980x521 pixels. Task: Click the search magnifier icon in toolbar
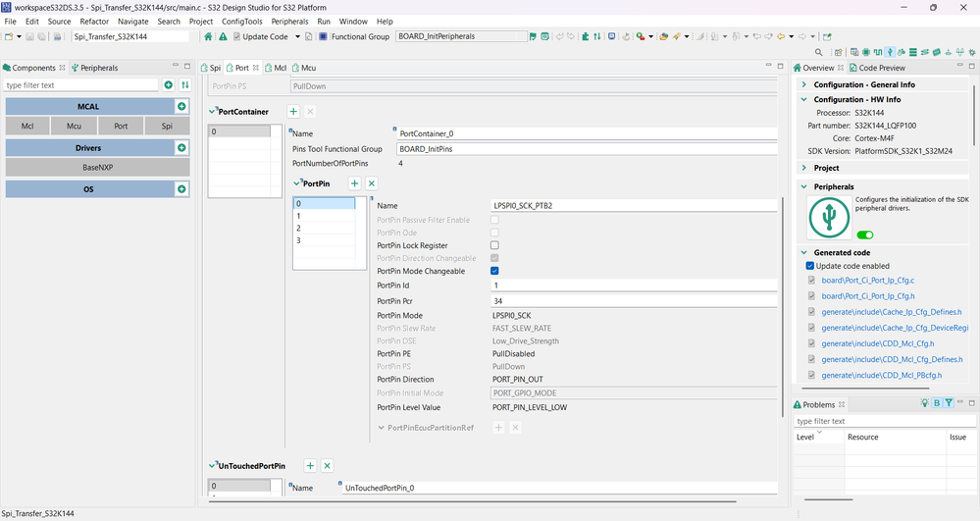[819, 52]
